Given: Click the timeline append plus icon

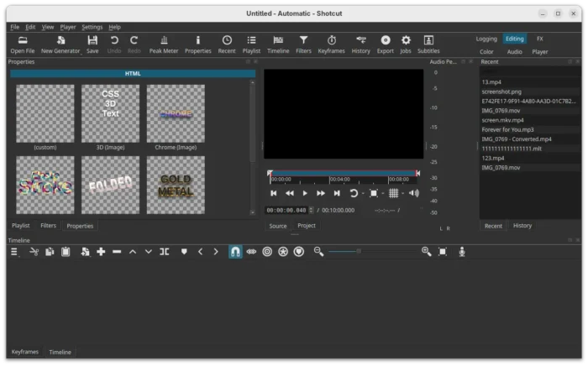Looking at the screenshot, I should point(101,252).
